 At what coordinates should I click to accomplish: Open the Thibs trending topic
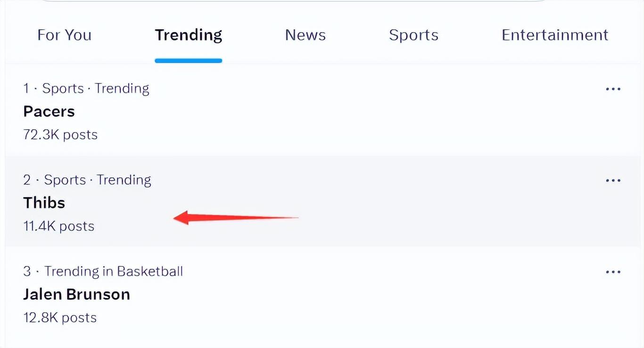(x=44, y=203)
